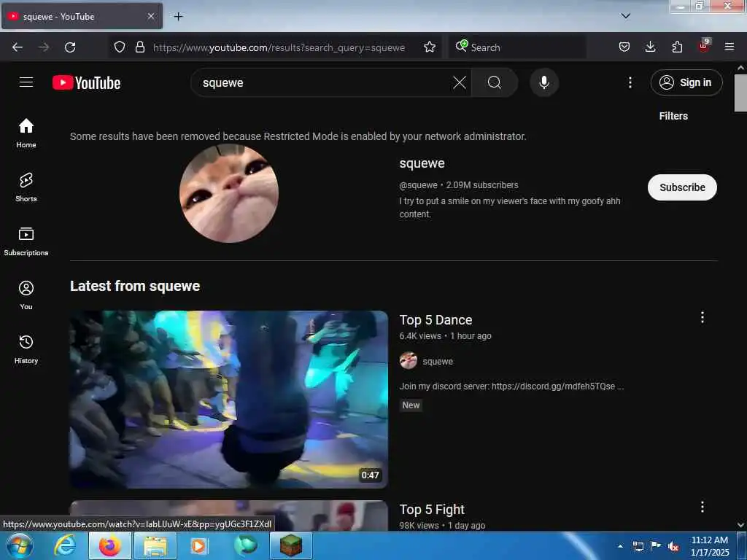The width and height of the screenshot is (747, 560).
Task: Open clock showing 11:12 AM
Action: pyautogui.click(x=710, y=546)
